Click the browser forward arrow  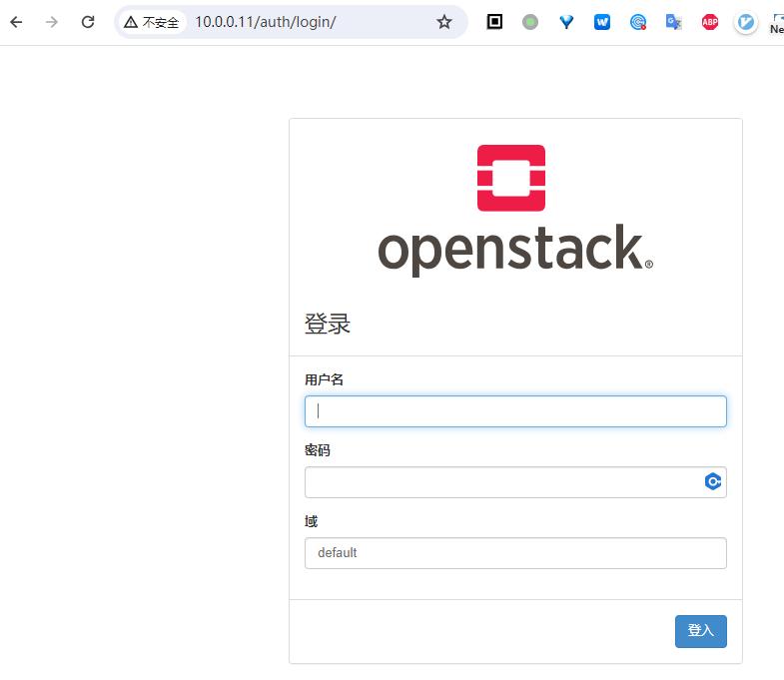click(x=52, y=22)
